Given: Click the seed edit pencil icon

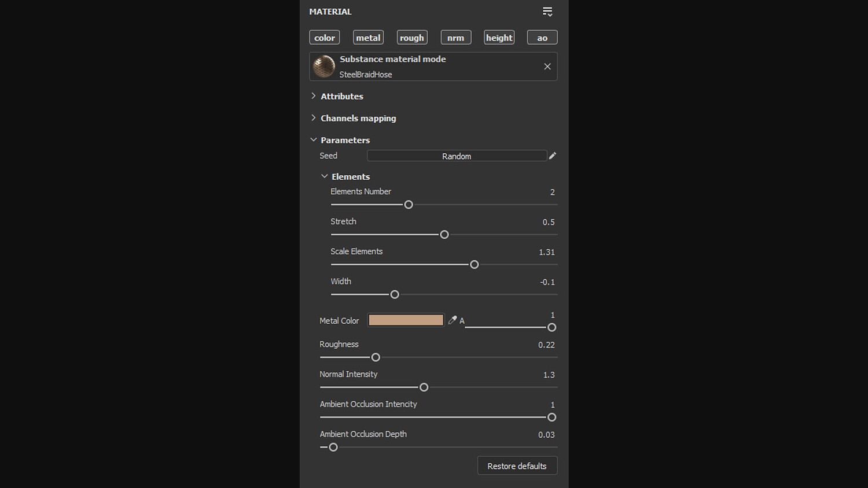Looking at the screenshot, I should [x=553, y=156].
